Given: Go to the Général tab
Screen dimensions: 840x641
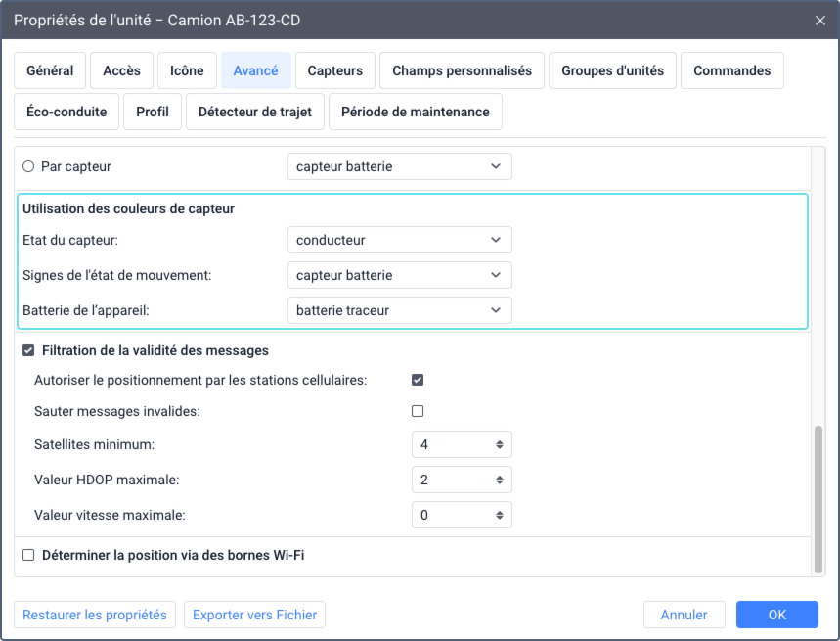Looking at the screenshot, I should [x=50, y=70].
